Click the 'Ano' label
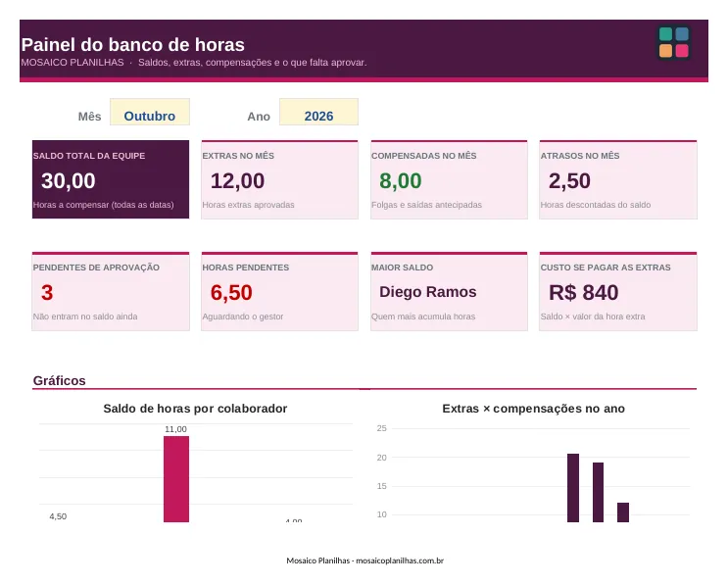The width and height of the screenshot is (728, 585). click(x=259, y=116)
